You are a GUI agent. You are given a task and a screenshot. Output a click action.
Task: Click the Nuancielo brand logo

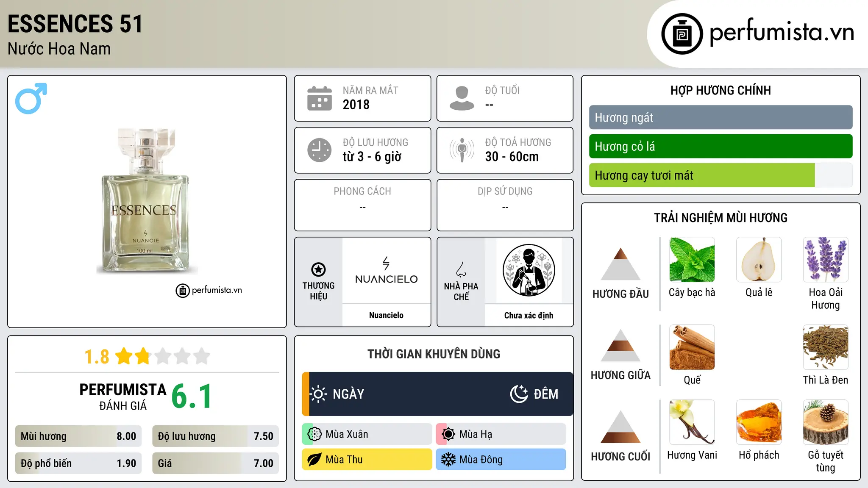pyautogui.click(x=386, y=270)
